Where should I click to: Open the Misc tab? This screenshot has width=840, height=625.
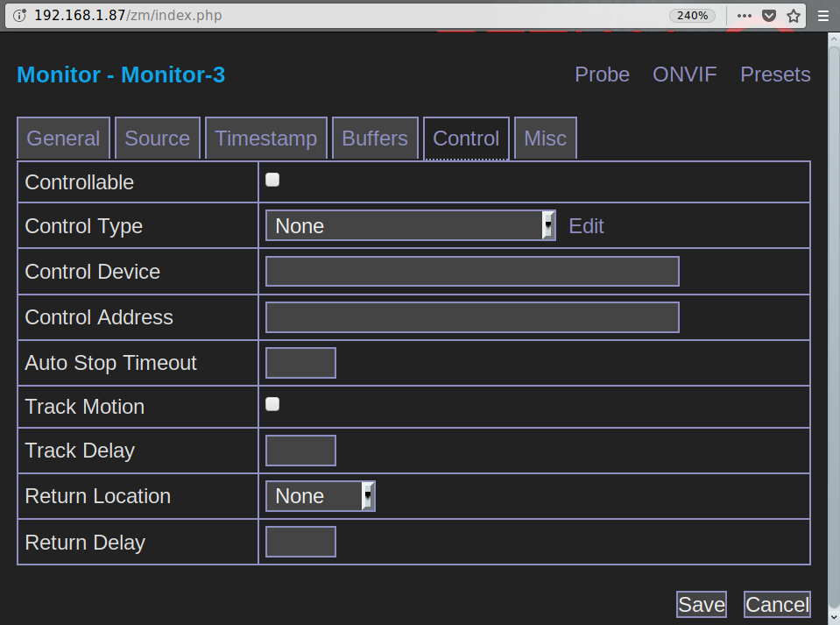tap(545, 138)
